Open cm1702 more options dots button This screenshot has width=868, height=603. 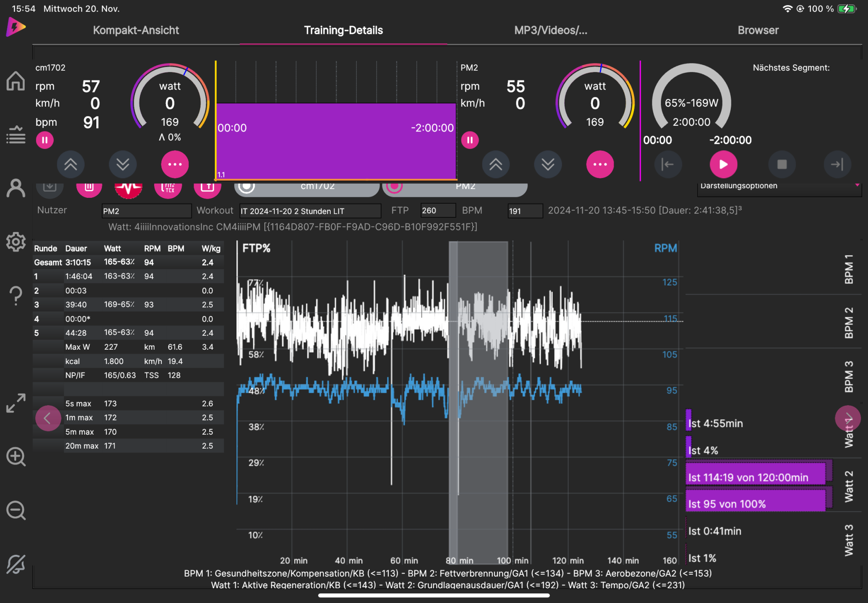click(x=175, y=164)
